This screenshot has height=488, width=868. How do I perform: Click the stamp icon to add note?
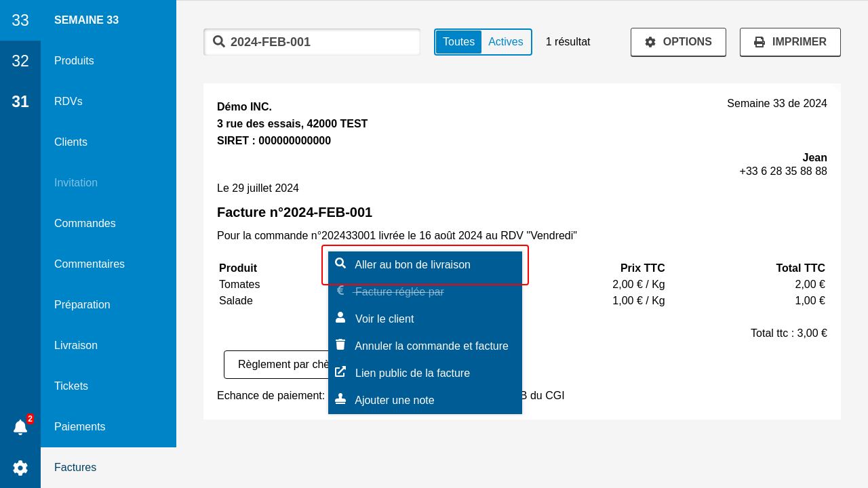click(x=340, y=399)
